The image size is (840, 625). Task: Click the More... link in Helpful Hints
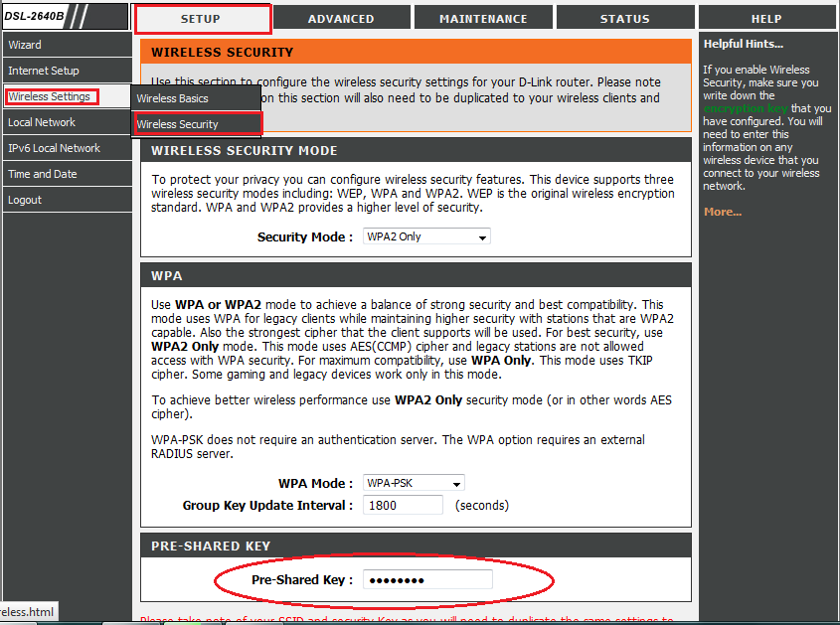click(723, 212)
